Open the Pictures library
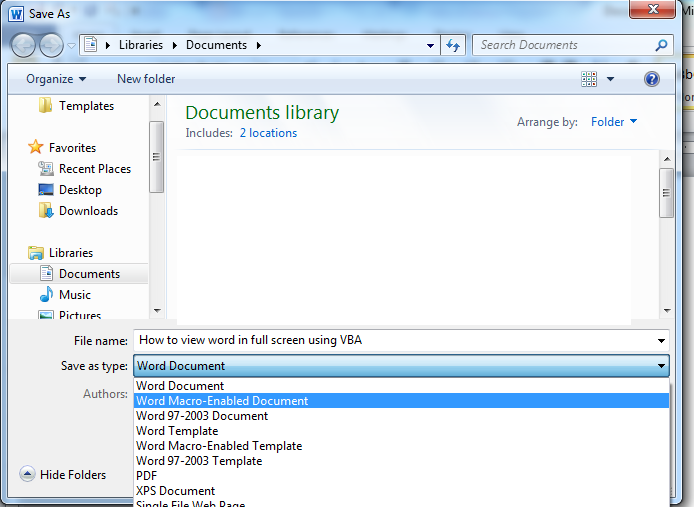 (x=80, y=315)
